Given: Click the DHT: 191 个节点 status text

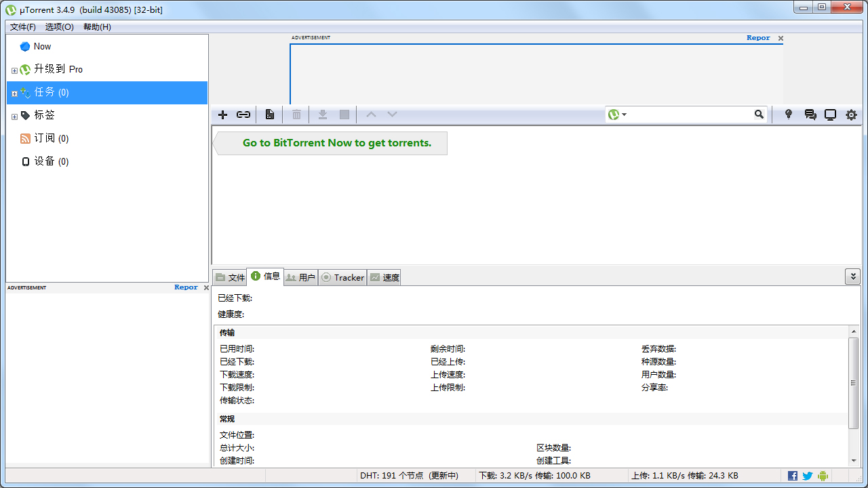Looking at the screenshot, I should pos(410,476).
